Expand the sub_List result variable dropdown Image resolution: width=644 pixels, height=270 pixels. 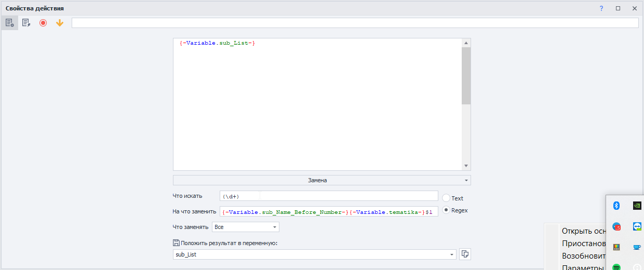pyautogui.click(x=451, y=254)
